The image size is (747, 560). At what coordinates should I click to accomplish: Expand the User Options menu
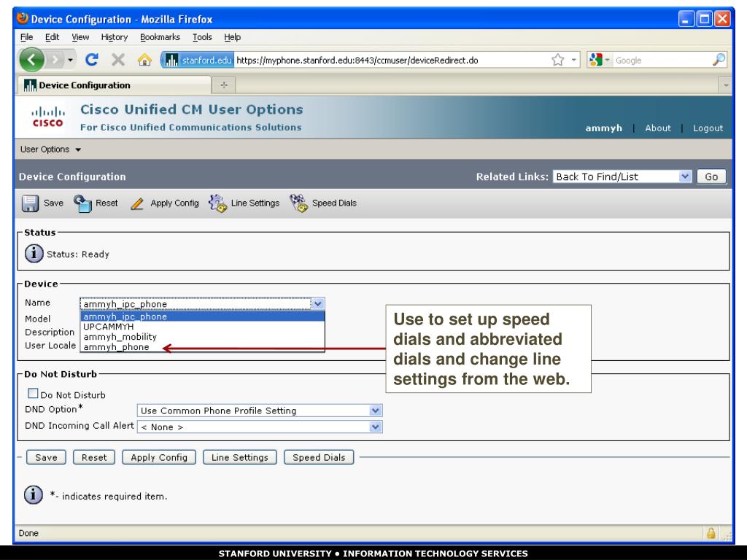(x=50, y=149)
